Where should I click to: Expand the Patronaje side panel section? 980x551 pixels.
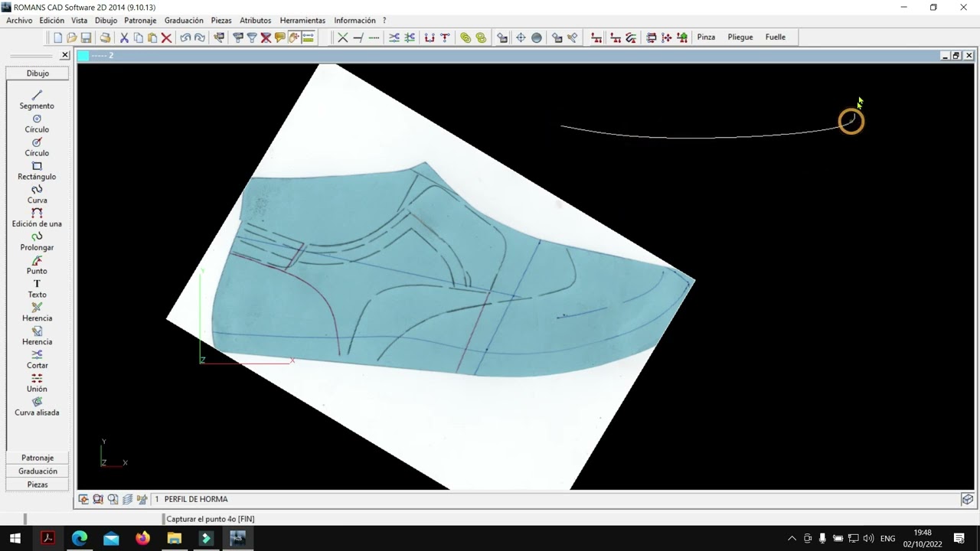(x=38, y=458)
